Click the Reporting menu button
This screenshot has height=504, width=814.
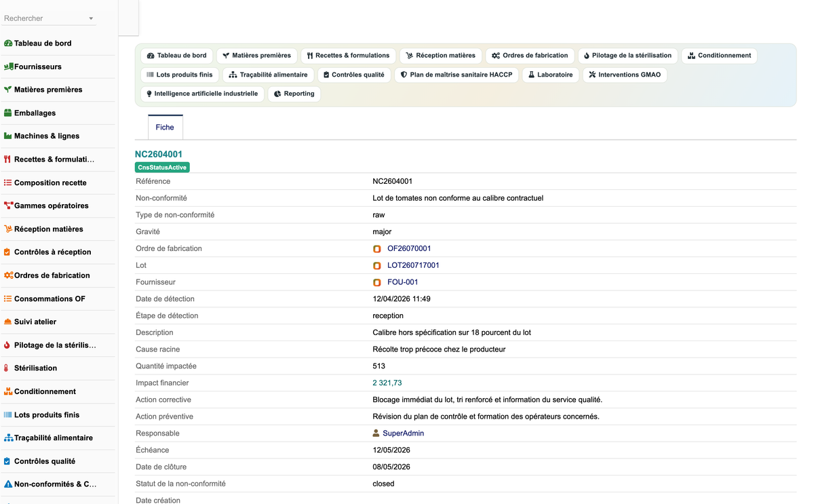[x=294, y=94]
